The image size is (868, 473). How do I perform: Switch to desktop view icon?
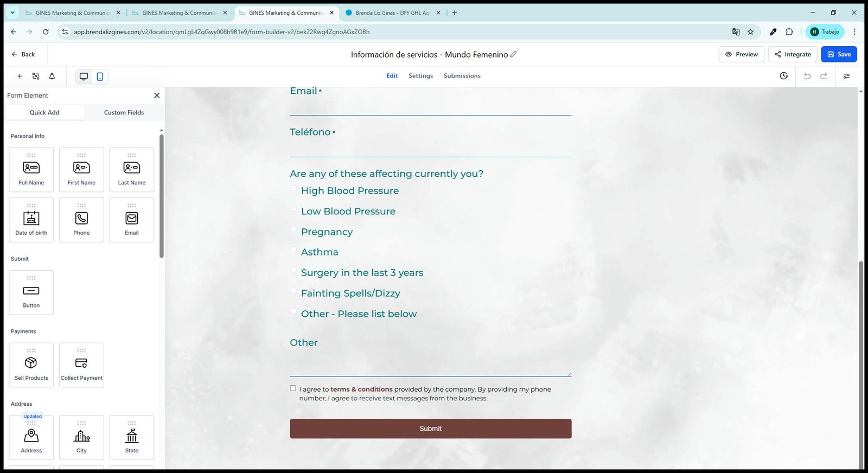84,76
